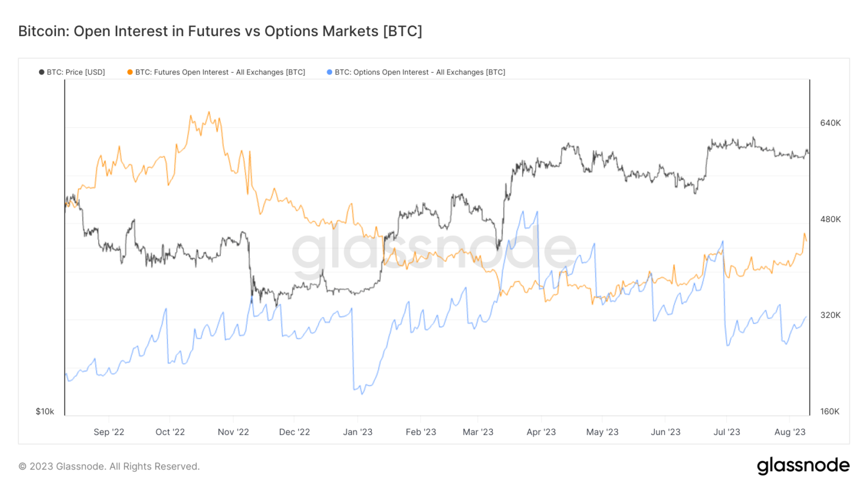
Task: Click the 640K right axis label
Action: 830,123
